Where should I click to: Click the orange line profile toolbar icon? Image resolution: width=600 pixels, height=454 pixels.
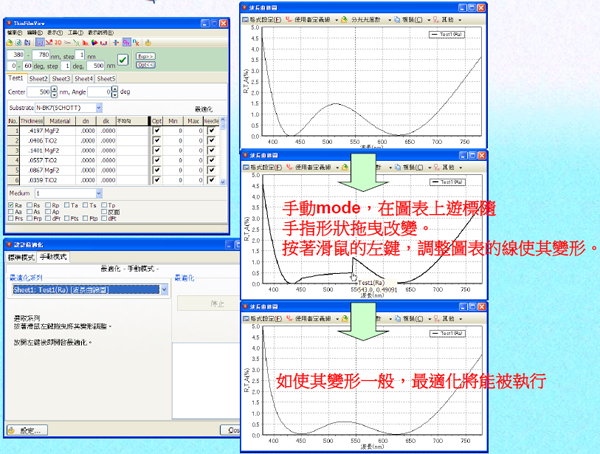pos(68,43)
